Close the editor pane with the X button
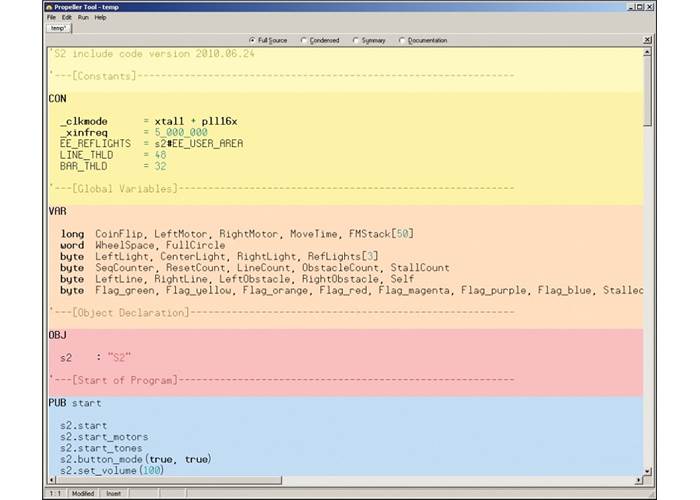The image size is (700, 500). [648, 40]
